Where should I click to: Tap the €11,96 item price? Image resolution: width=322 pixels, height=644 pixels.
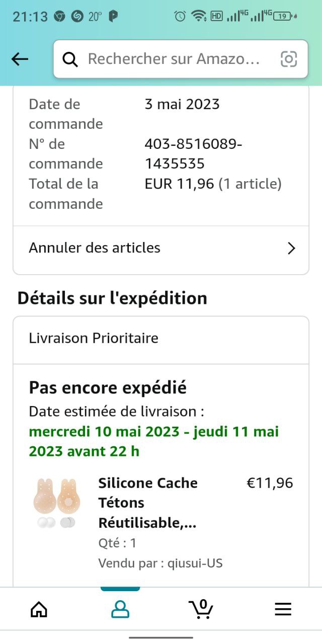click(269, 483)
